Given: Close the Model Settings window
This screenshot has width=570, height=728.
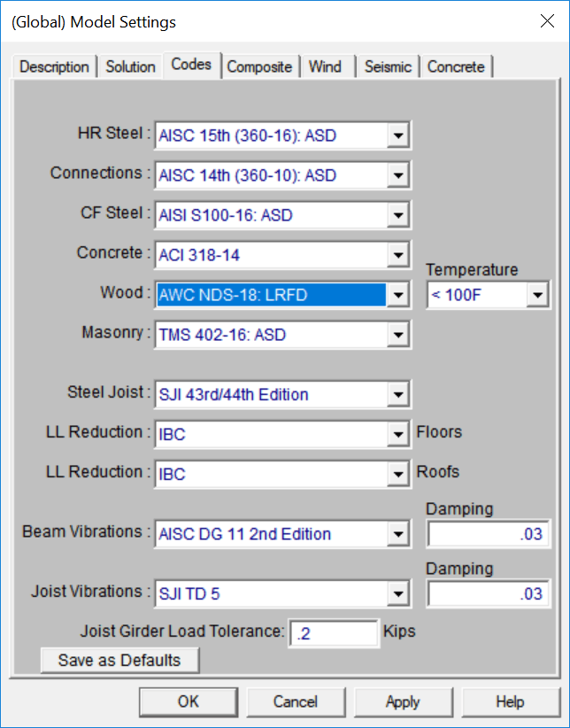Looking at the screenshot, I should pyautogui.click(x=548, y=21).
